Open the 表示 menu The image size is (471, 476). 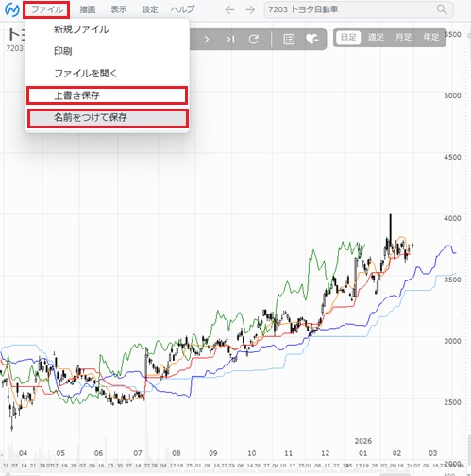[119, 9]
